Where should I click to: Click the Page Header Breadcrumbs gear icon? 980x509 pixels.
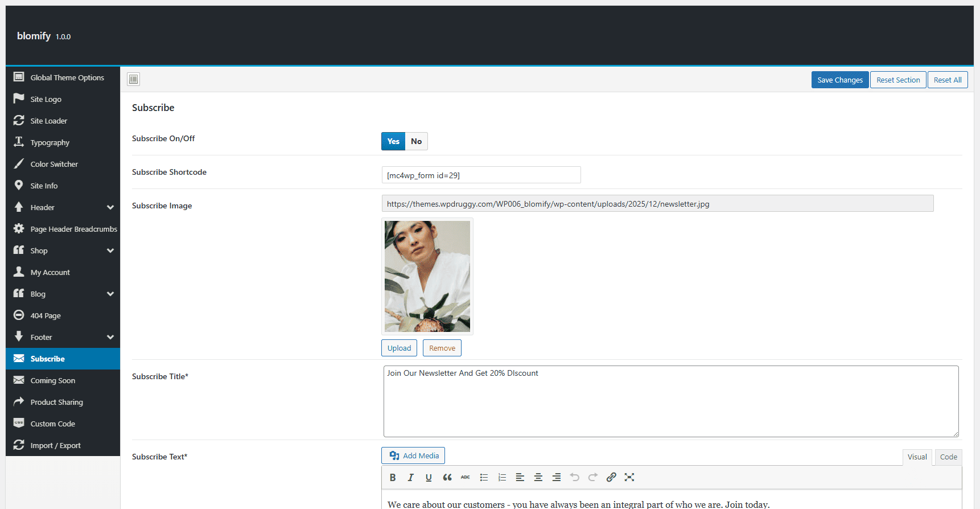point(19,228)
